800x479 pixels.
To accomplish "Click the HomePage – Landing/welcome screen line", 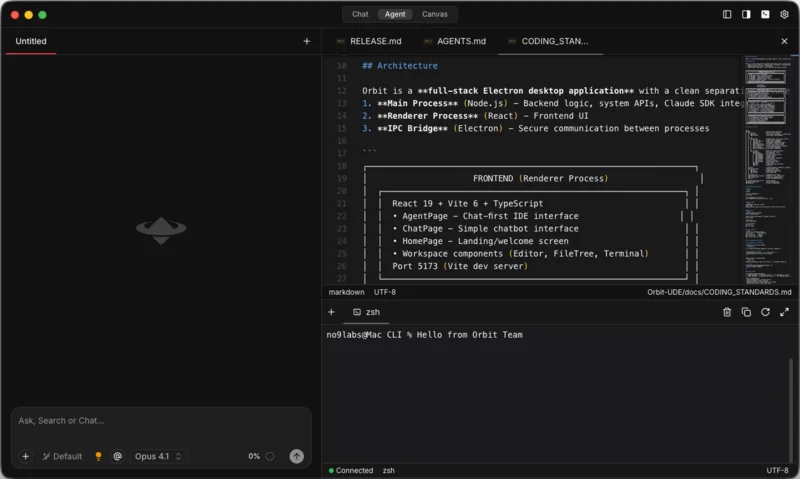I will click(480, 241).
